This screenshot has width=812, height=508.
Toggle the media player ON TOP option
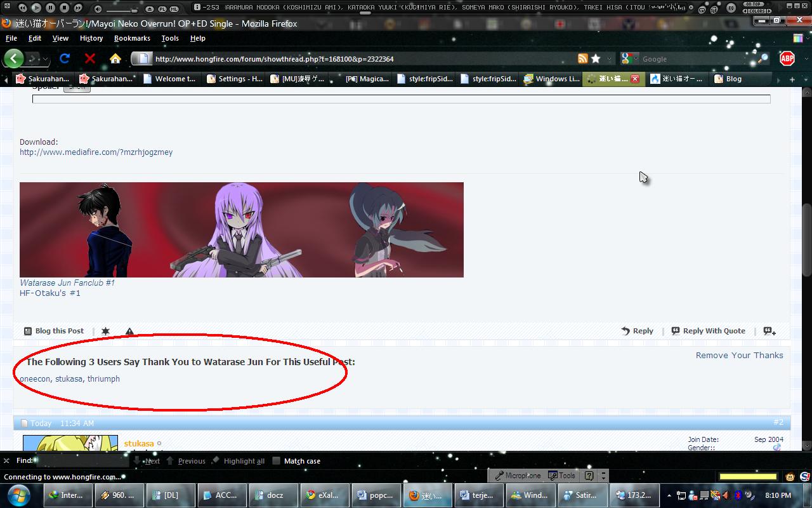pyautogui.click(x=754, y=4)
